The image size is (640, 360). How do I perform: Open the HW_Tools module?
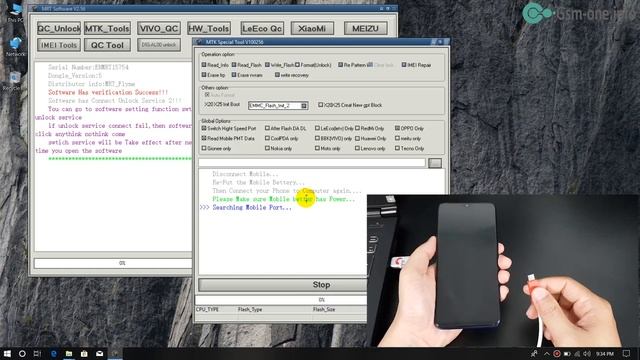pos(209,28)
